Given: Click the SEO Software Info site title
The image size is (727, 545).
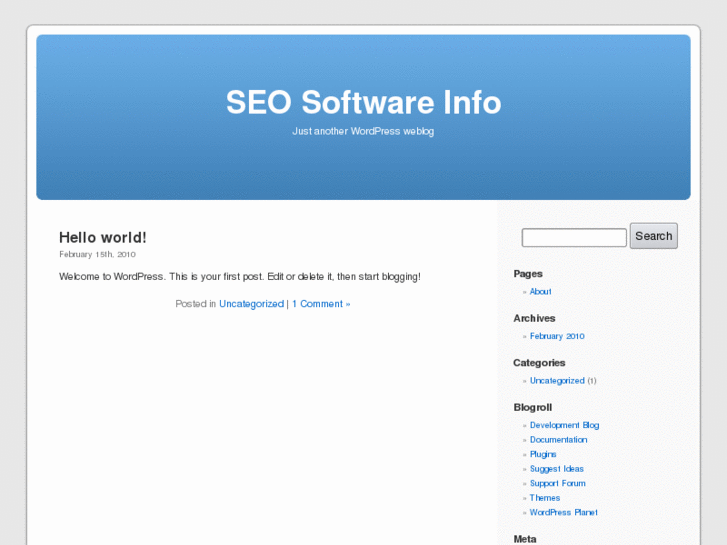Looking at the screenshot, I should point(363,103).
